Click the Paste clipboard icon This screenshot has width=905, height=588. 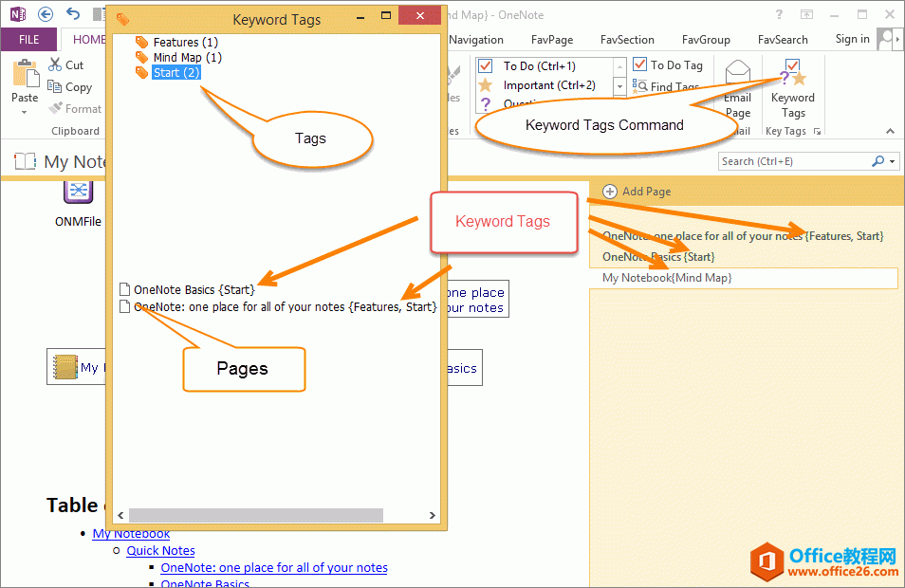click(x=26, y=74)
